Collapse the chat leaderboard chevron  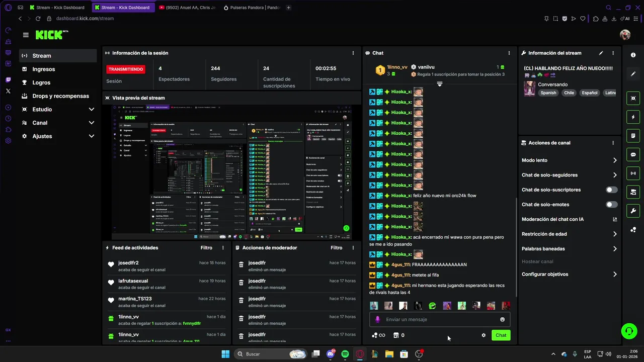439,84
